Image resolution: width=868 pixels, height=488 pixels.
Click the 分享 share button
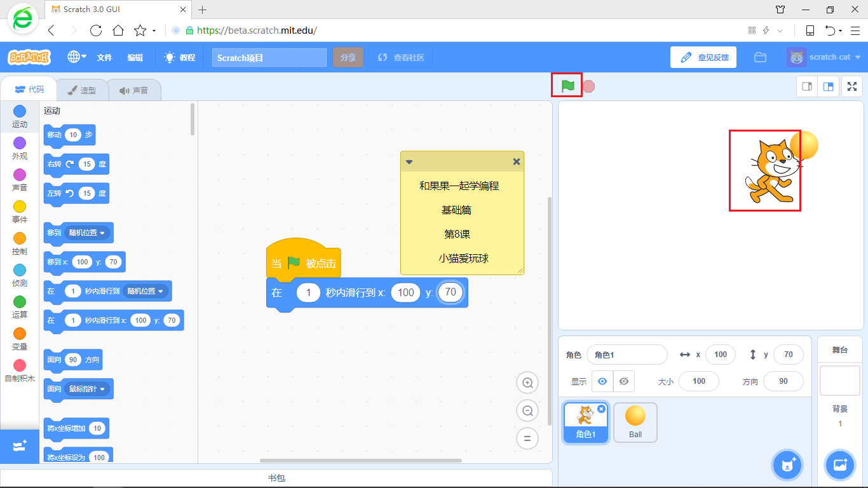348,57
